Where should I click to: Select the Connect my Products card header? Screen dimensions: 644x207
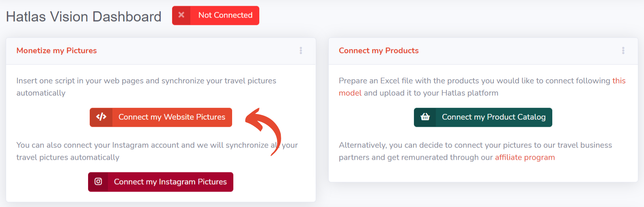[x=483, y=51]
